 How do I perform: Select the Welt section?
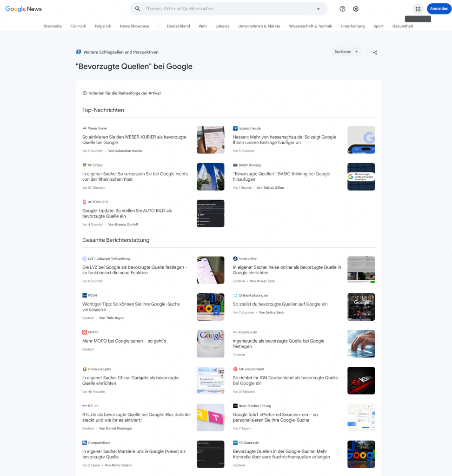click(x=203, y=26)
